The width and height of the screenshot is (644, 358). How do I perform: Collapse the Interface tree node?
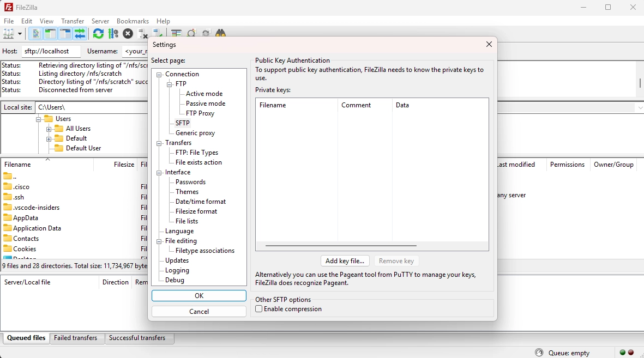pyautogui.click(x=159, y=173)
